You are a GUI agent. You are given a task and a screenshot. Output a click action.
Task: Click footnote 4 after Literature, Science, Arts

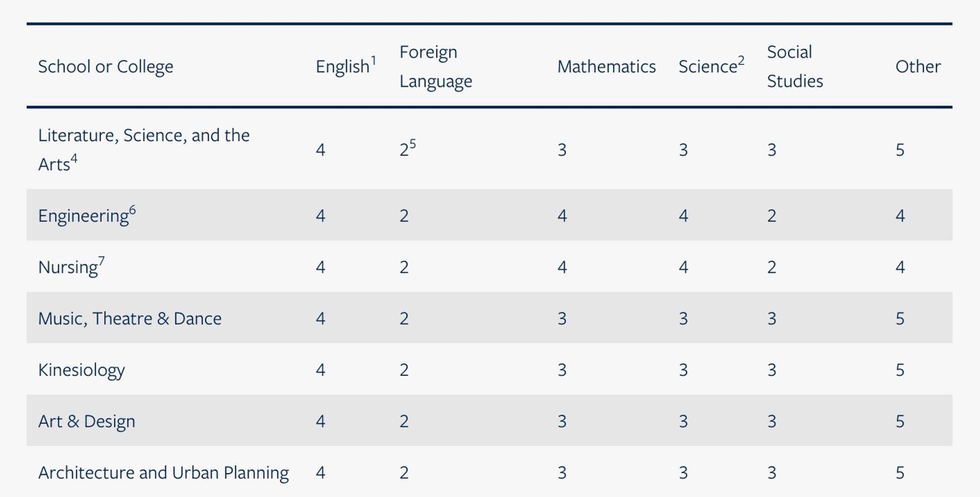click(x=74, y=158)
